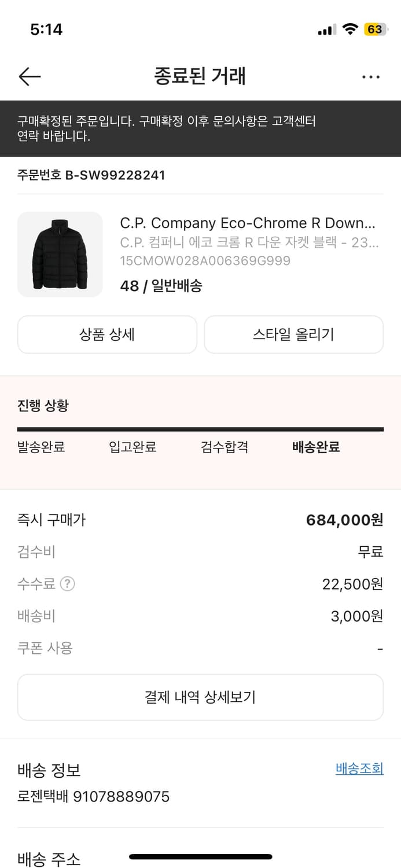Tap 스타일 올리기 to upload a style
Screen dimensions: 401x868
[293, 334]
